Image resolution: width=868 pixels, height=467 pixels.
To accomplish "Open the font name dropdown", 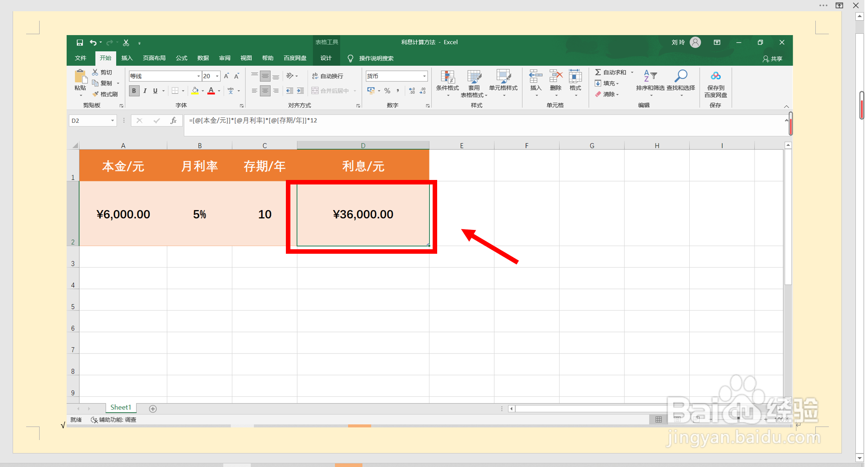I will coord(198,76).
